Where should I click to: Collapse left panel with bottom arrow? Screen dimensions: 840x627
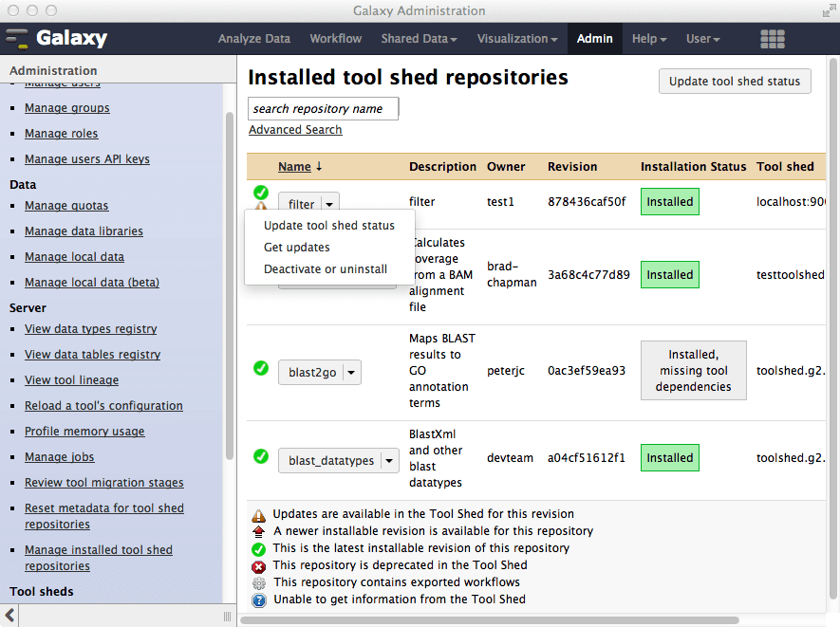point(10,617)
